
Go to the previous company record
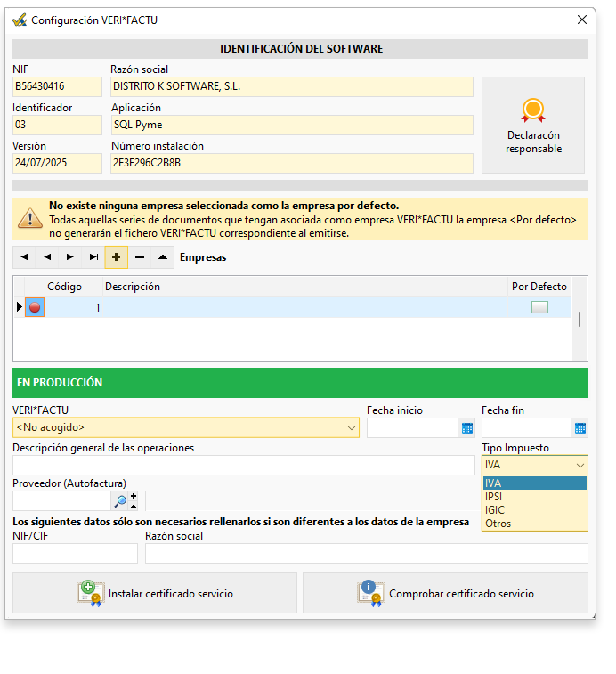(x=47, y=257)
